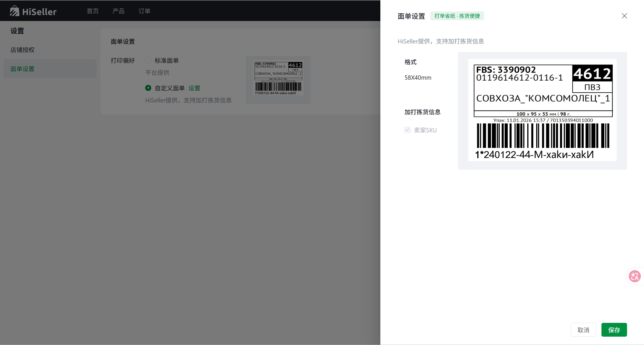The image size is (644, 345).
Task: Click the HiSeller logo icon
Action: coord(14,11)
